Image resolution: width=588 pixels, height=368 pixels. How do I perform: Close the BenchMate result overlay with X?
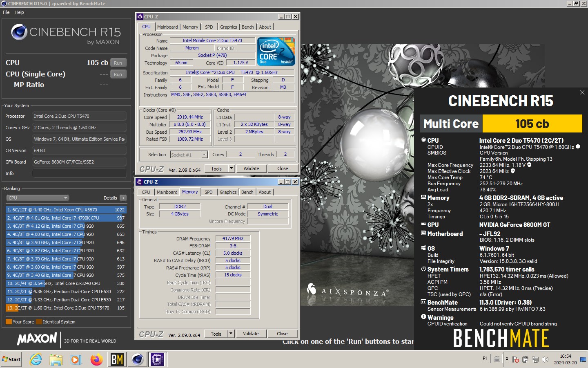582,92
